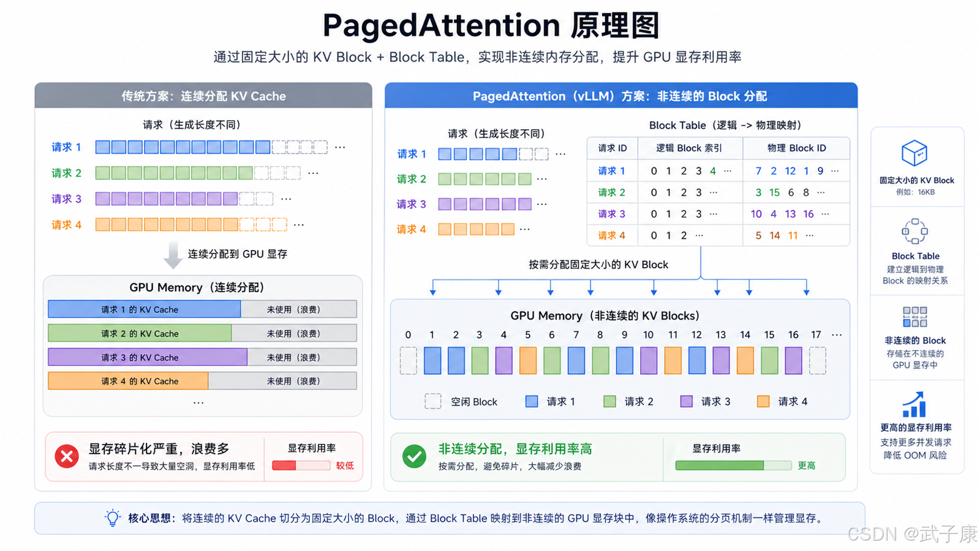Click the dashed 空闲 Block legend icon
The height and width of the screenshot is (551, 980).
point(433,402)
